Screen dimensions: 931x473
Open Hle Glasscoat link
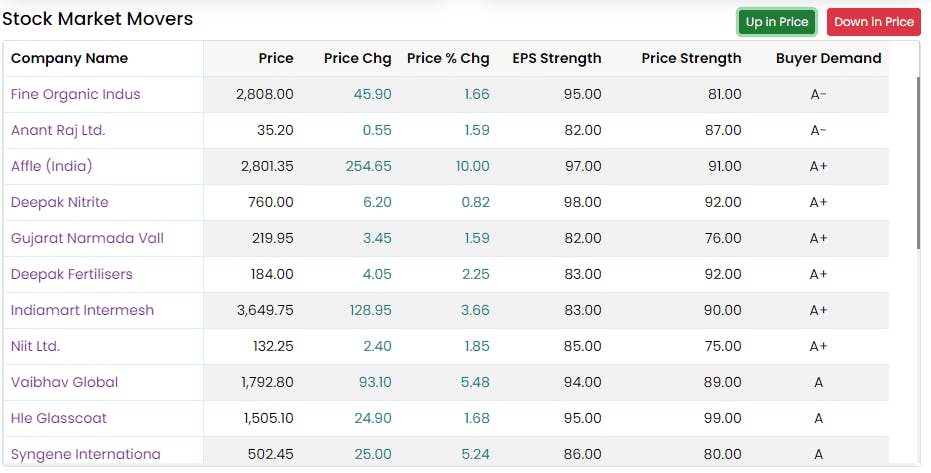[59, 418]
